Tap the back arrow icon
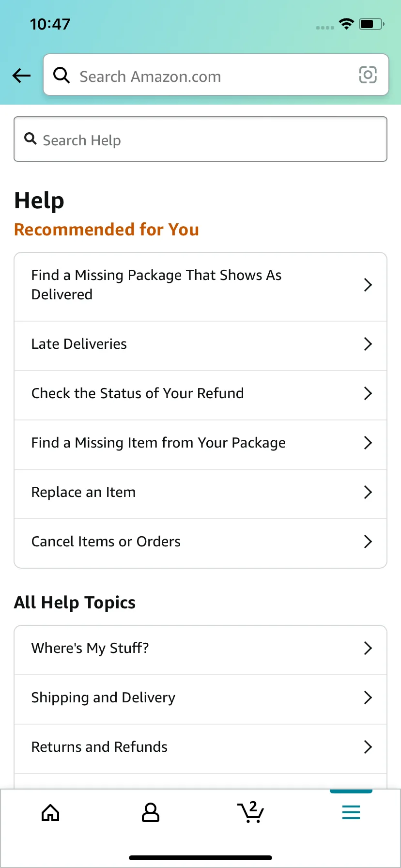The image size is (401, 868). pos(22,76)
